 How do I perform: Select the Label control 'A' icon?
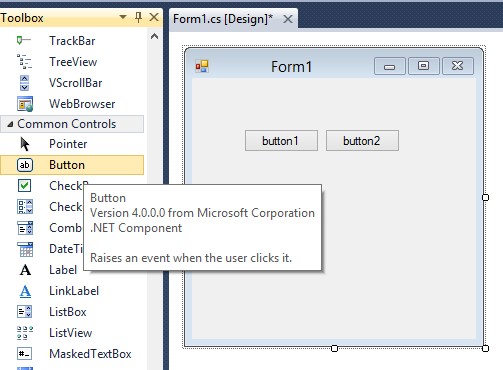25,270
